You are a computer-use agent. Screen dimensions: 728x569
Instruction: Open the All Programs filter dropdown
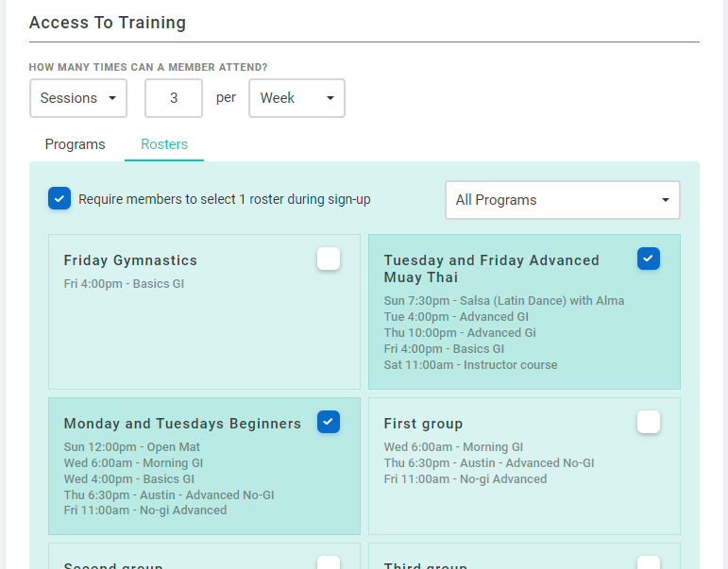tap(562, 200)
